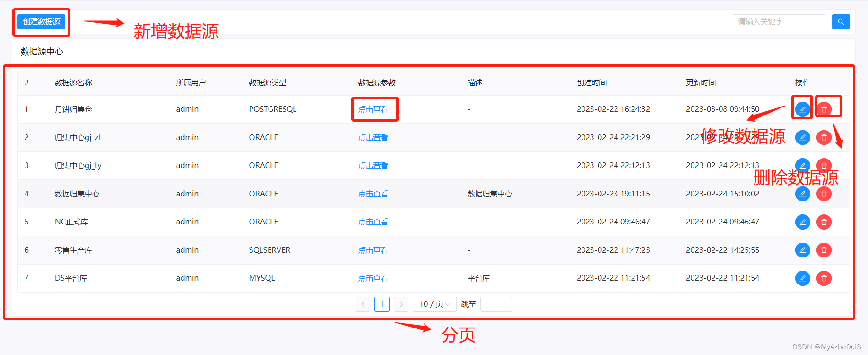The width and height of the screenshot is (868, 355).
Task: Edit the 归集中心gj_zt data source
Action: coord(802,137)
